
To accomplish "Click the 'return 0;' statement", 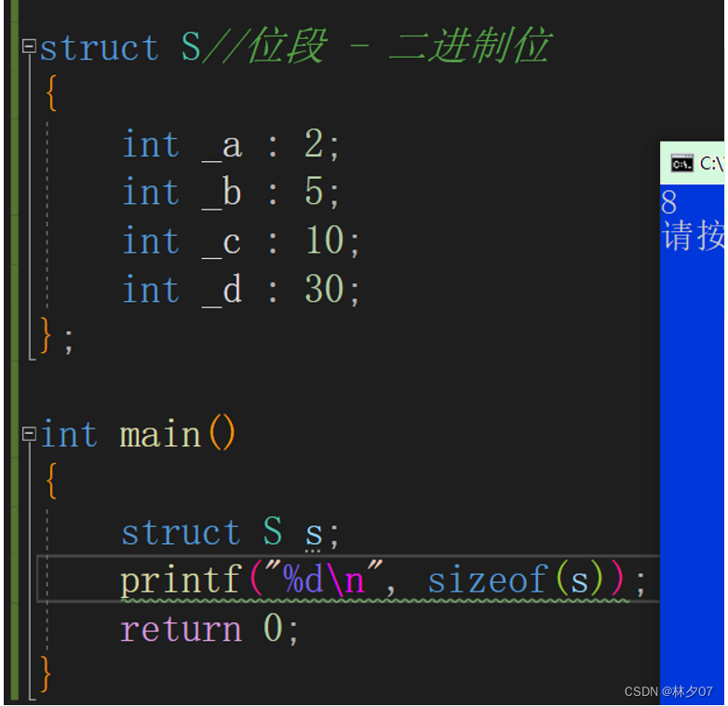I will coord(209,629).
